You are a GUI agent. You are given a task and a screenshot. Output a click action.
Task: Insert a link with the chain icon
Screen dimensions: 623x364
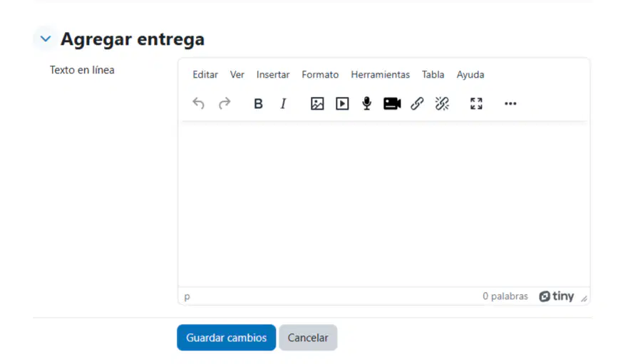tap(417, 103)
